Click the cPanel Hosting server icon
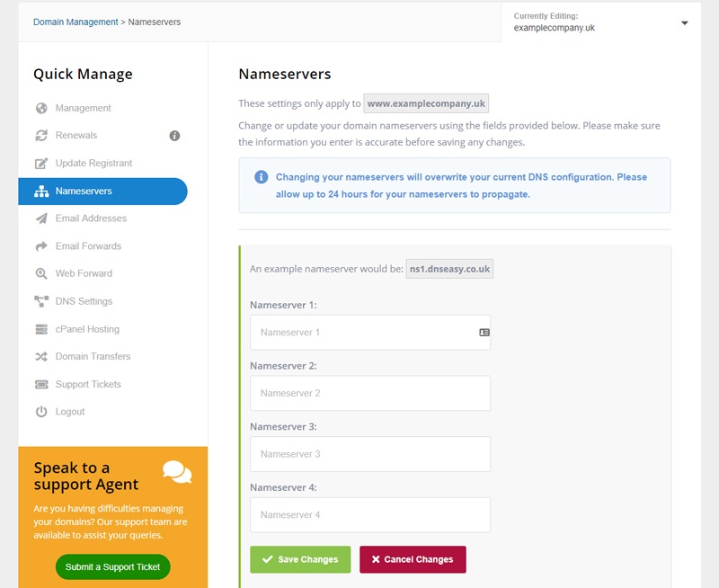Screen dimensions: 719x588 [41, 329]
